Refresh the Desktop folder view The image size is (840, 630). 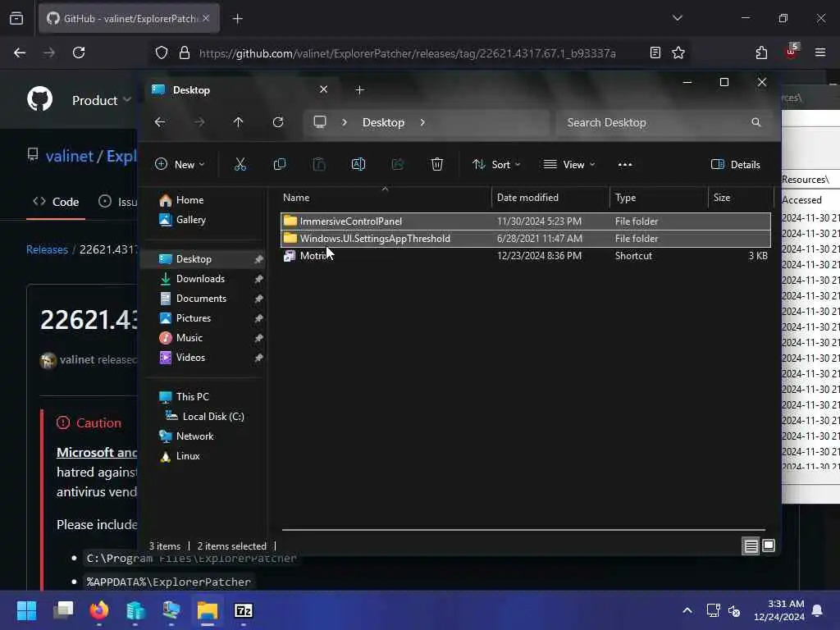click(x=278, y=122)
